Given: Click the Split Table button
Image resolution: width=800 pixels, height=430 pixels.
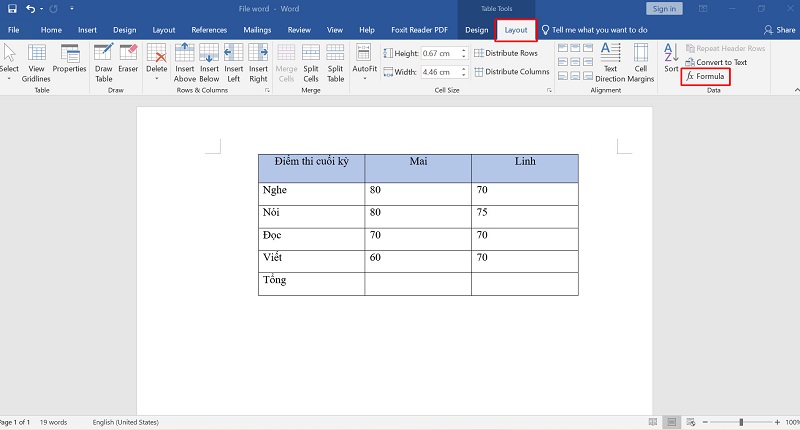Looking at the screenshot, I should coord(335,62).
